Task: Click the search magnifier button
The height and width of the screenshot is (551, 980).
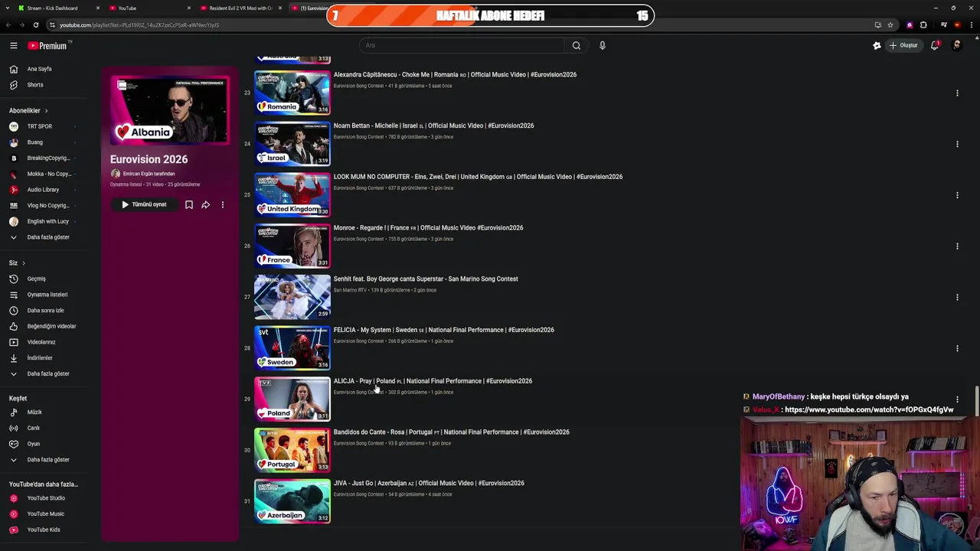Action: (x=577, y=45)
